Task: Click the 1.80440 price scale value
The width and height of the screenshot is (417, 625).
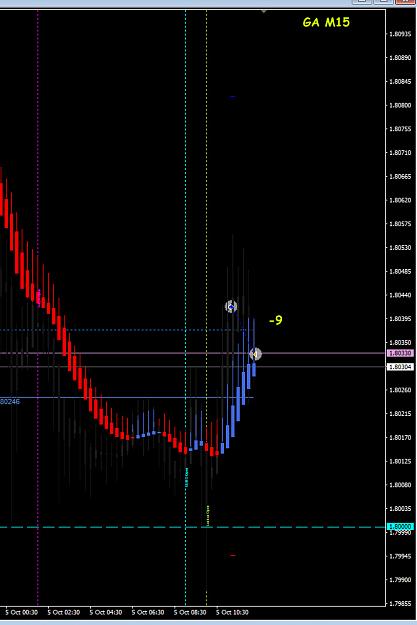Action: coord(400,295)
